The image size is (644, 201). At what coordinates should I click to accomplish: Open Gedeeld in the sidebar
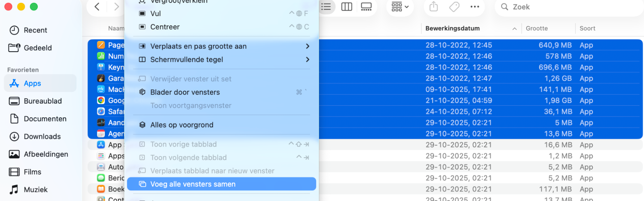(40, 48)
